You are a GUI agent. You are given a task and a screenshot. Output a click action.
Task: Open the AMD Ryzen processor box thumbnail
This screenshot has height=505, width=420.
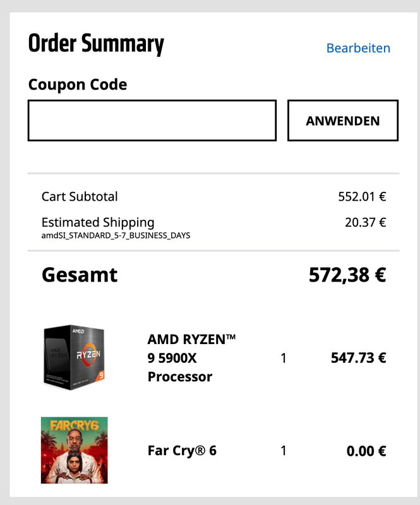74,357
